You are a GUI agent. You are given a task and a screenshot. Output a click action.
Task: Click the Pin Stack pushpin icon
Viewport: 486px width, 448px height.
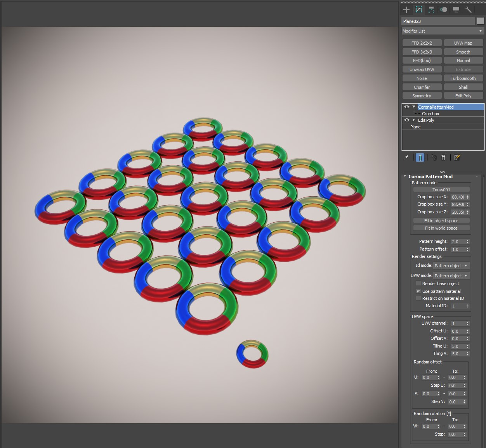(x=406, y=157)
